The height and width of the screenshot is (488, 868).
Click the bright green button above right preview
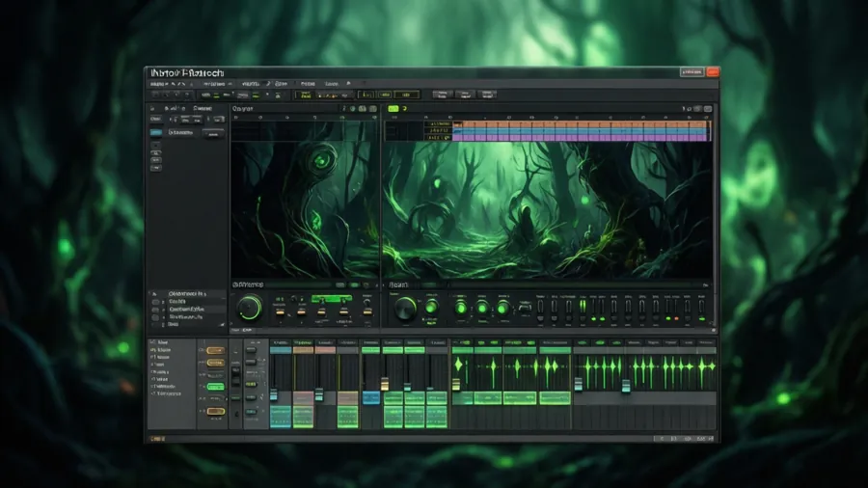click(x=393, y=109)
